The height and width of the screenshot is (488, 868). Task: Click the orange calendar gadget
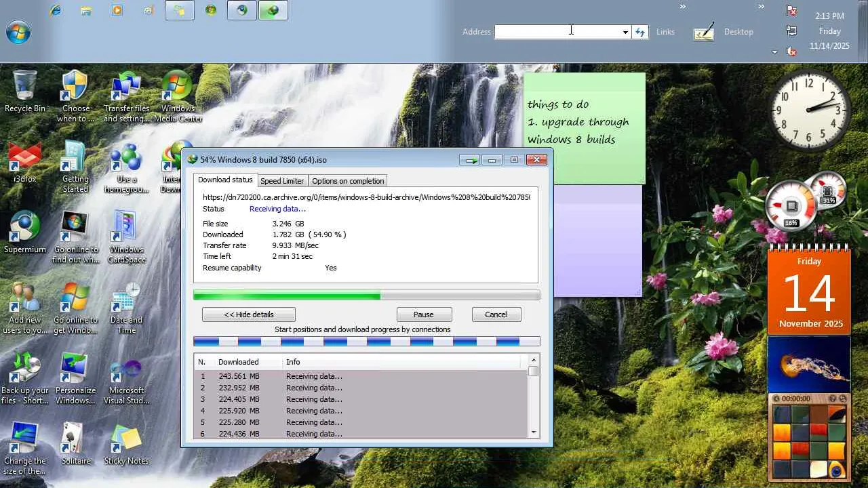tap(809, 291)
